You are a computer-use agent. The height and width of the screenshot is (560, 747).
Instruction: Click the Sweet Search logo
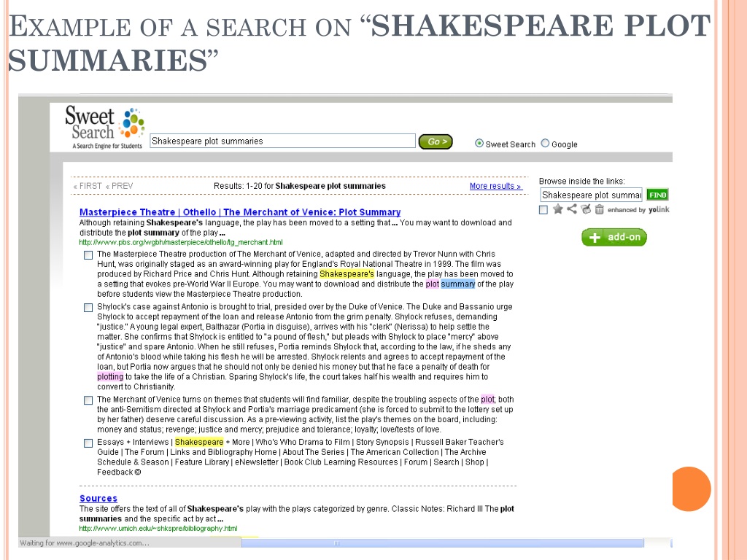[x=105, y=127]
